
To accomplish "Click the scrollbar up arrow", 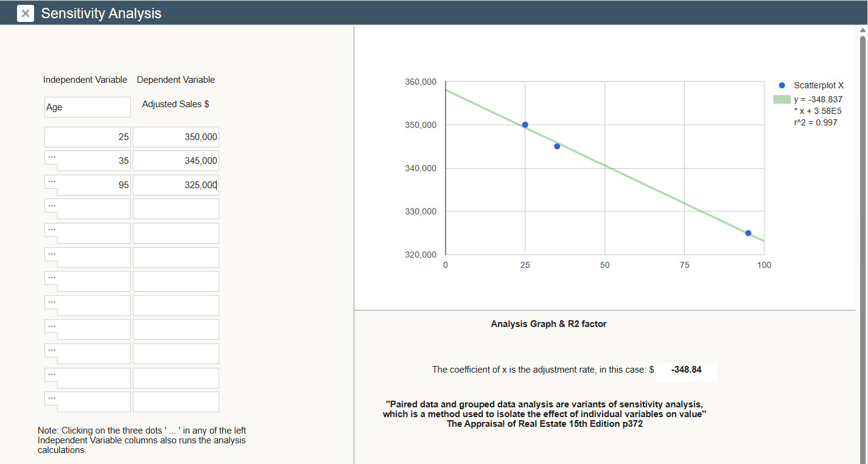I will point(862,30).
